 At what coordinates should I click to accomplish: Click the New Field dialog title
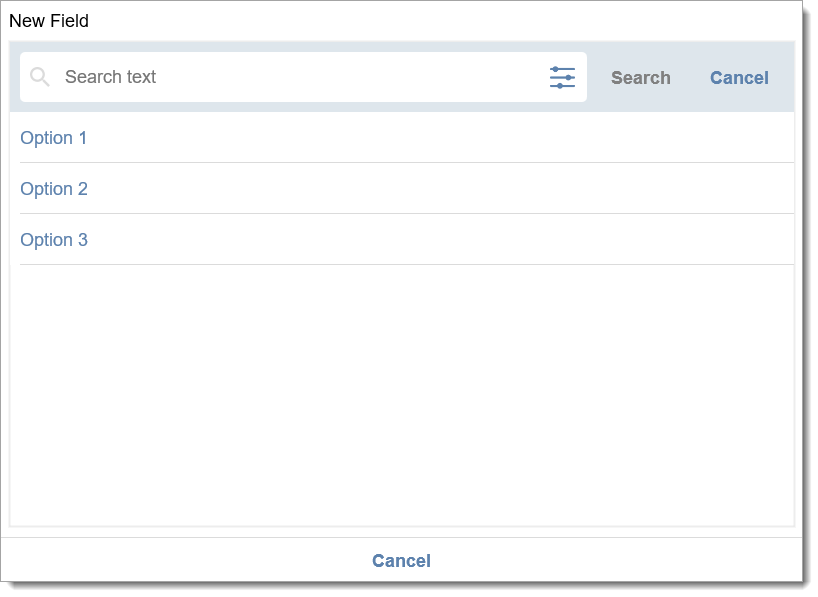point(49,21)
